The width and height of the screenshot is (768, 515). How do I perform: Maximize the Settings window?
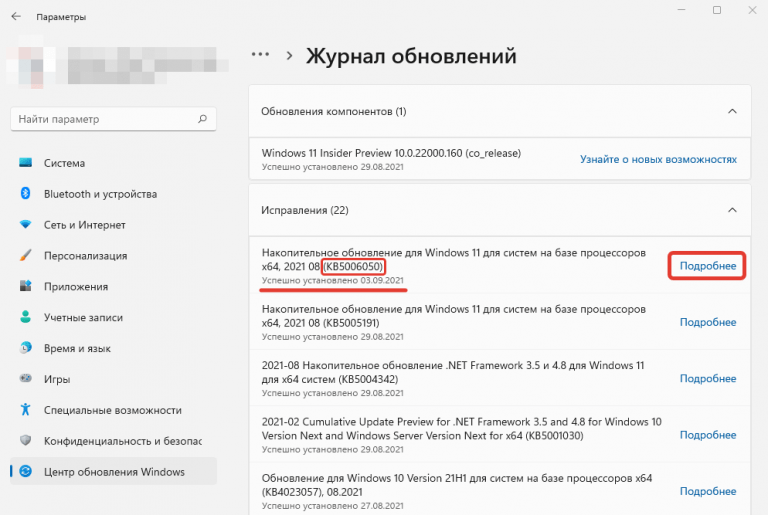click(717, 10)
